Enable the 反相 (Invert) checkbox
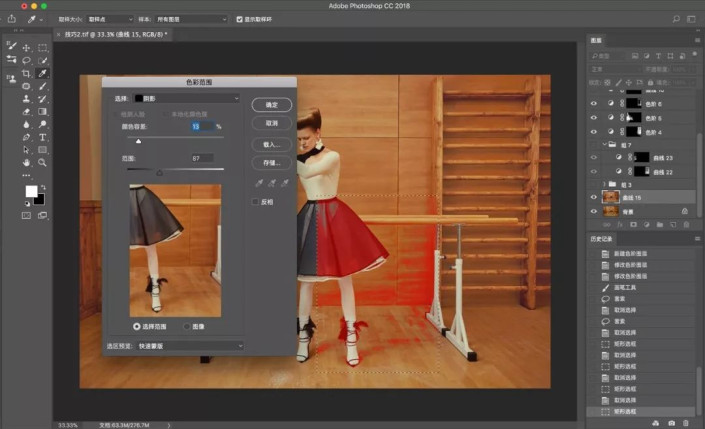The height and width of the screenshot is (429, 705). coord(256,201)
